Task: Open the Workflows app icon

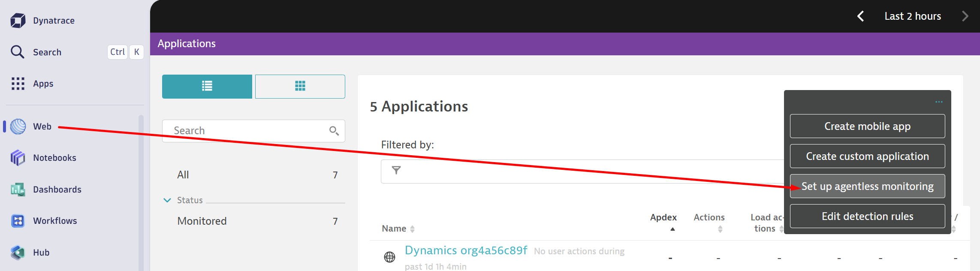Action: (18, 221)
